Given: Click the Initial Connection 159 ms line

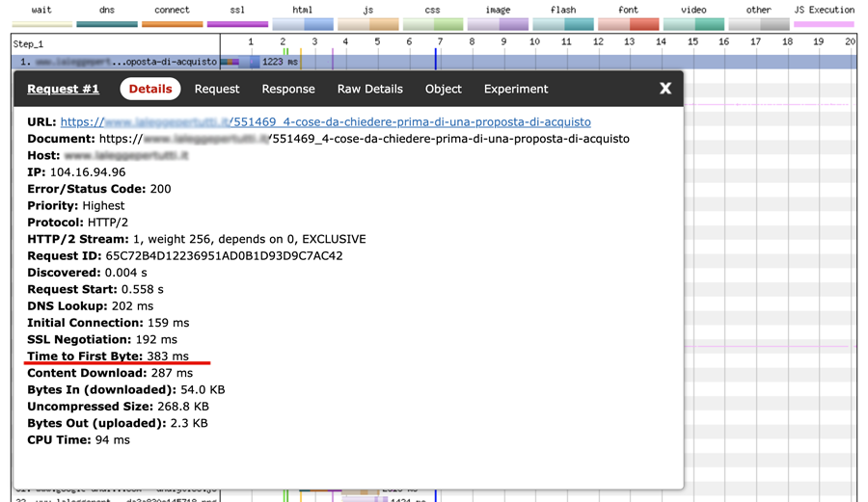Looking at the screenshot, I should point(108,323).
